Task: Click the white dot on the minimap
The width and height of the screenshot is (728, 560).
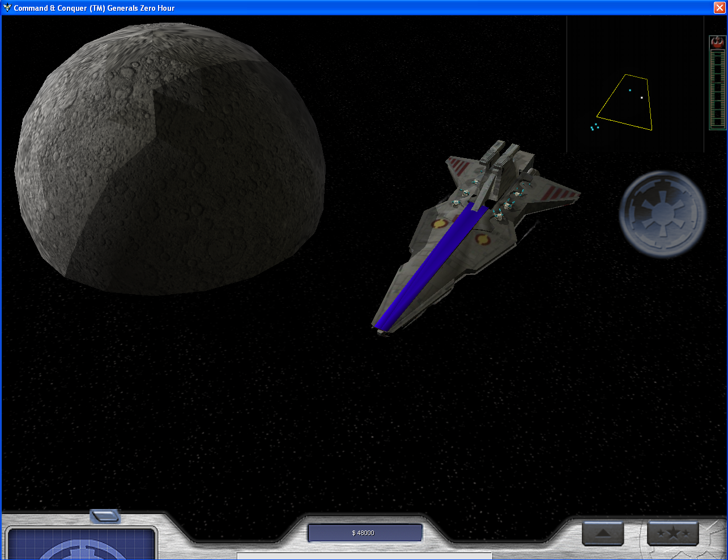Action: pyautogui.click(x=641, y=97)
